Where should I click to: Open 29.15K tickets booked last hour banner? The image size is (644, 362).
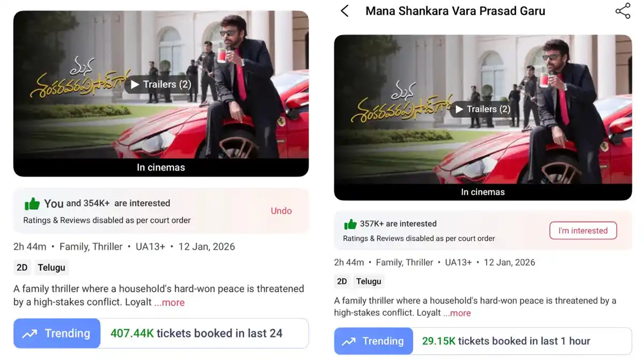click(x=483, y=341)
